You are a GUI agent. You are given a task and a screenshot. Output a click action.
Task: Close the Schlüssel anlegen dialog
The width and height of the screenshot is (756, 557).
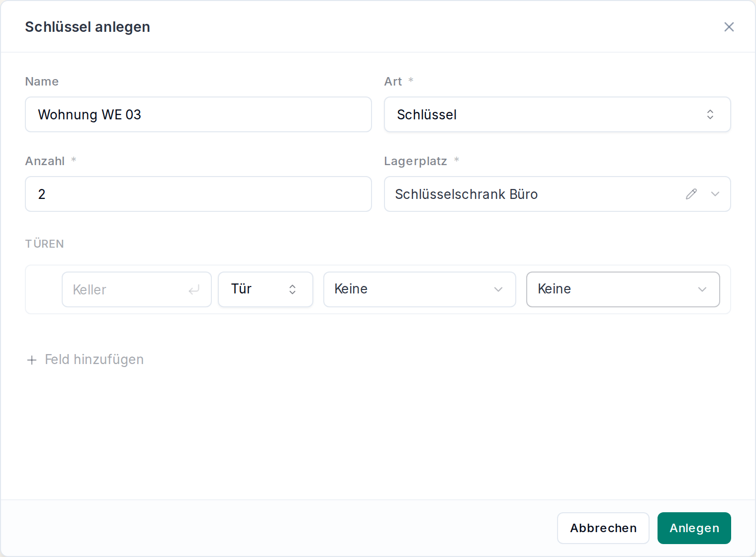(x=729, y=27)
